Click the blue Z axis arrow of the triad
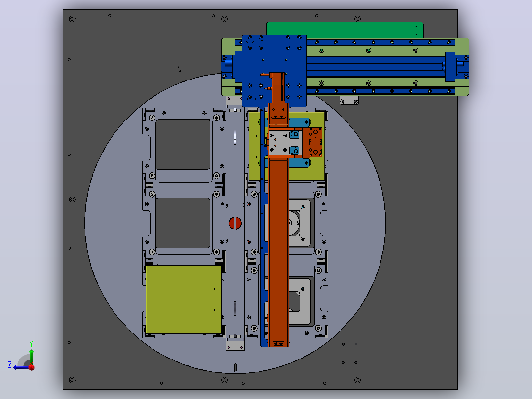 tap(20, 367)
